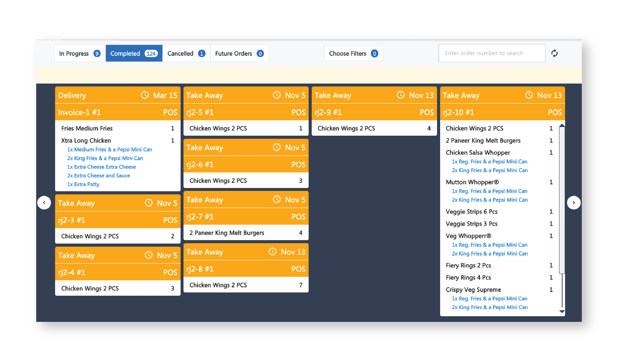Go to previous page with left arrow
This screenshot has width=618, height=364.
44,203
